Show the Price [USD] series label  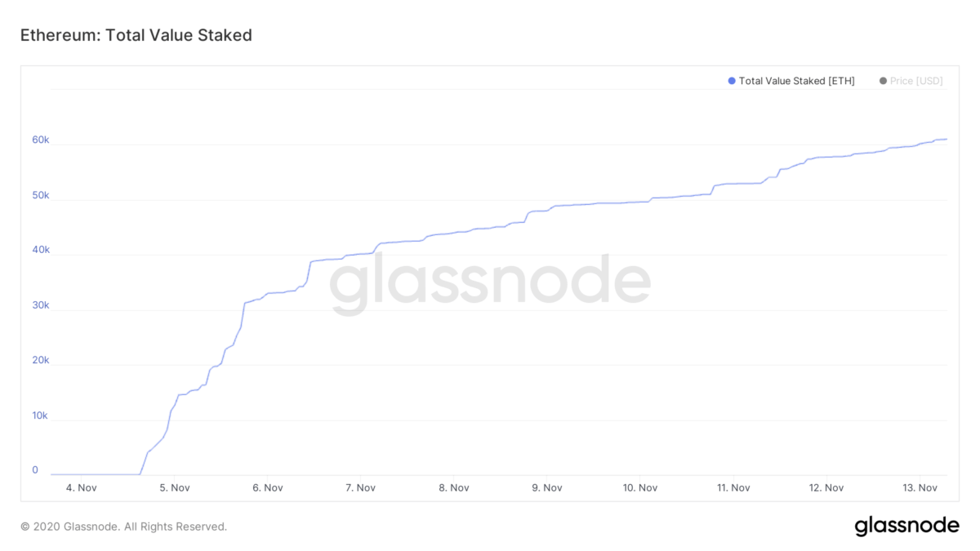(x=916, y=81)
